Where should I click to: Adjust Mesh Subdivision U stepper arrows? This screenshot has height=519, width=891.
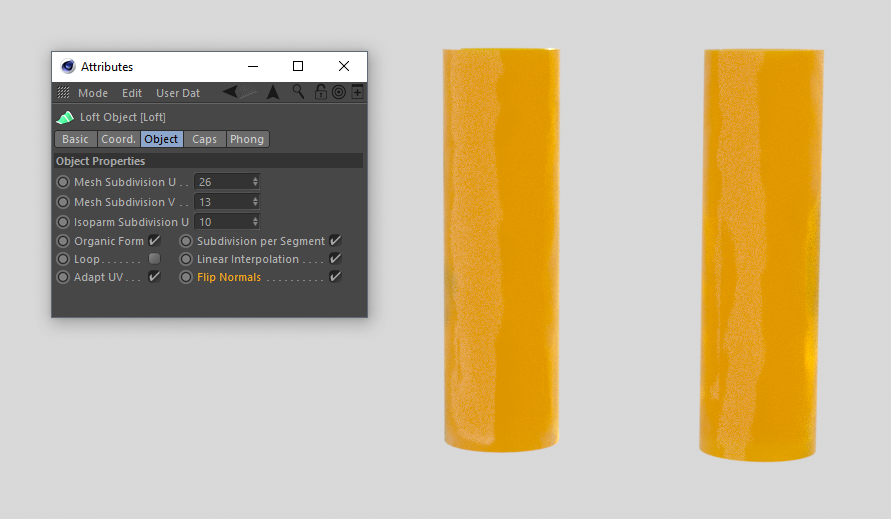[x=255, y=181]
